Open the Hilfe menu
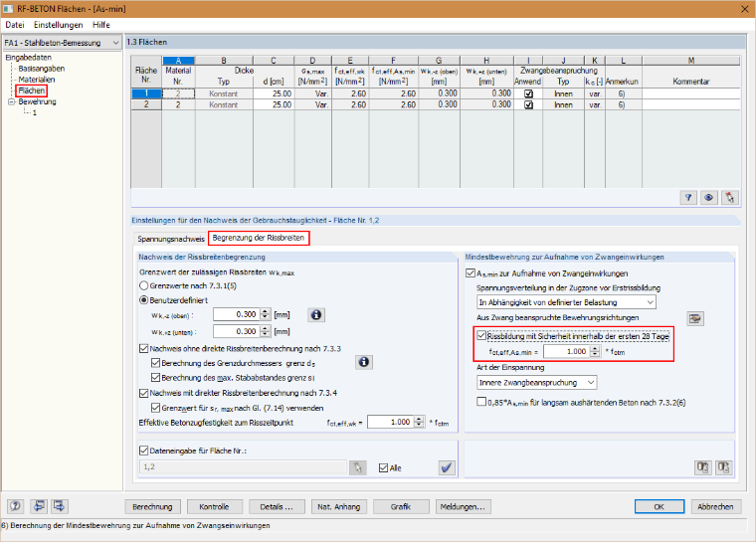Screen dimensions: 756x542 101,25
